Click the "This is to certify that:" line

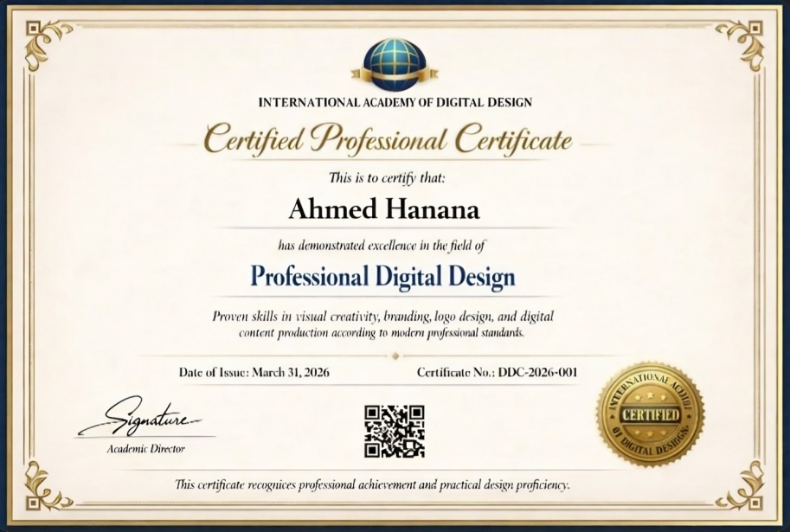click(387, 177)
